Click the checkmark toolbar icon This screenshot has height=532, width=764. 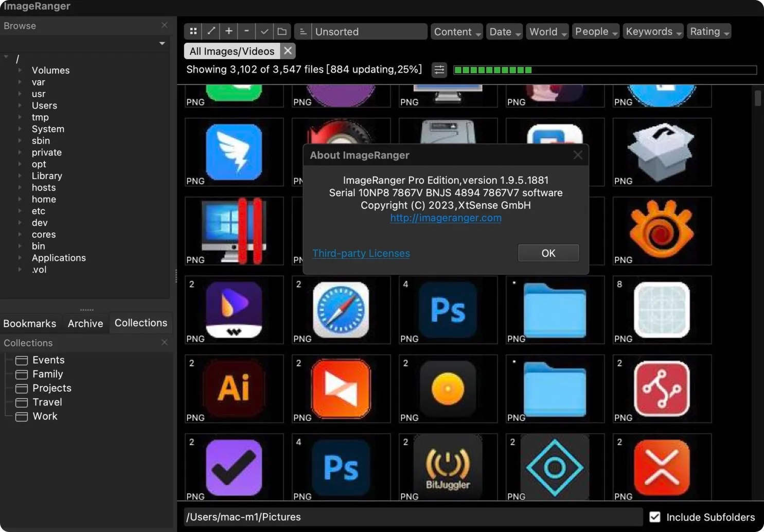coord(264,31)
